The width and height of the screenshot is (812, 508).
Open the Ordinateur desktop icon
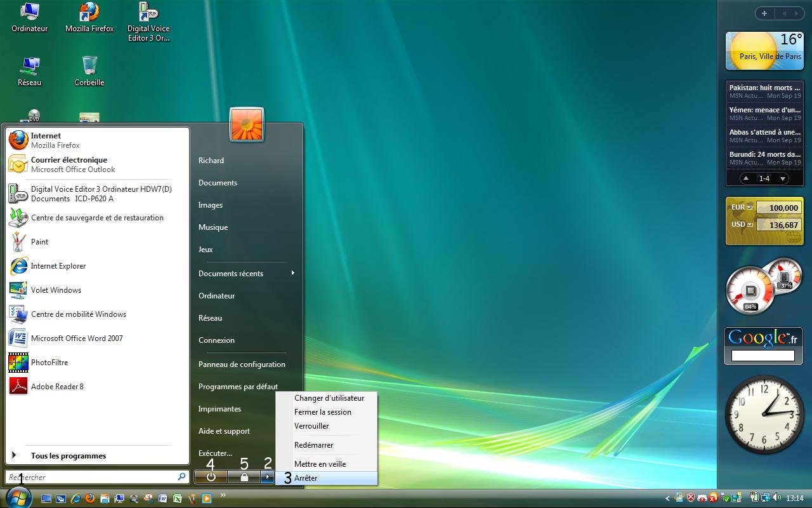[x=30, y=18]
